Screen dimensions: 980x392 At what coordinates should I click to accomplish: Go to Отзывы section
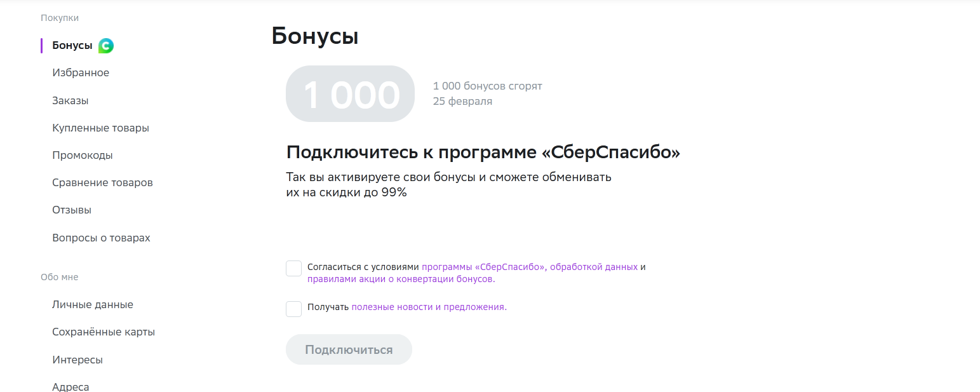(x=72, y=210)
